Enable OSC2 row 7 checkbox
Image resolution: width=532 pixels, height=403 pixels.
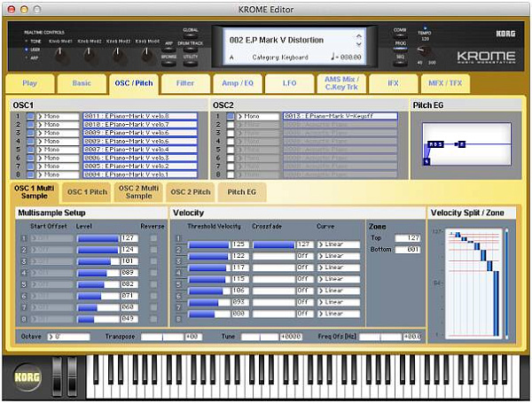point(231,167)
